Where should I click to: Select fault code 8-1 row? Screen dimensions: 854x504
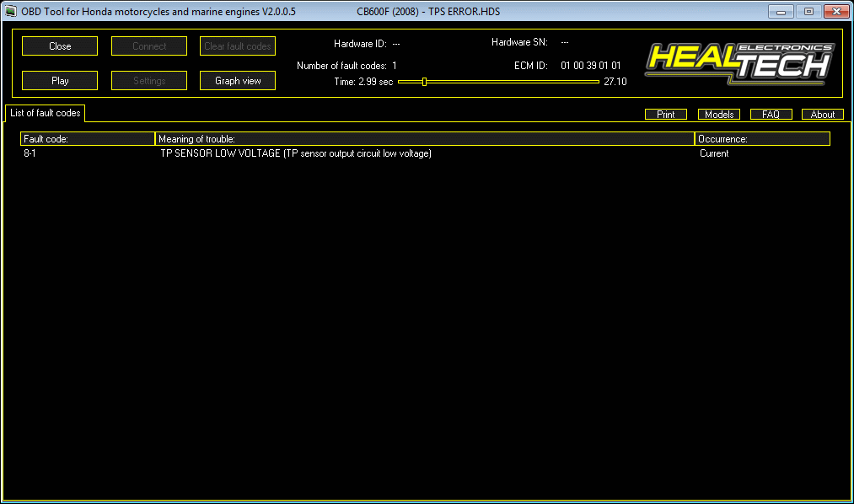[30, 153]
